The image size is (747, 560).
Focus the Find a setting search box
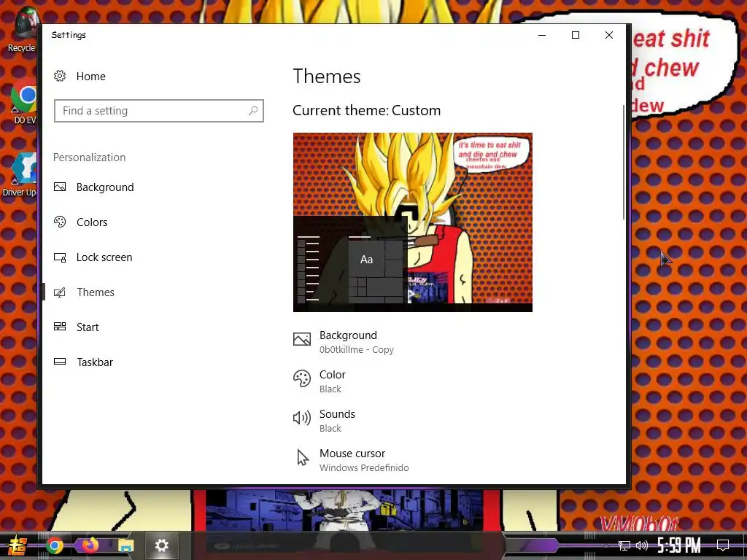pyautogui.click(x=158, y=111)
